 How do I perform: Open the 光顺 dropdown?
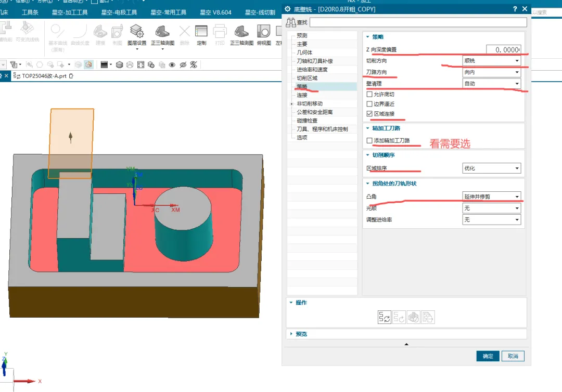(492, 208)
